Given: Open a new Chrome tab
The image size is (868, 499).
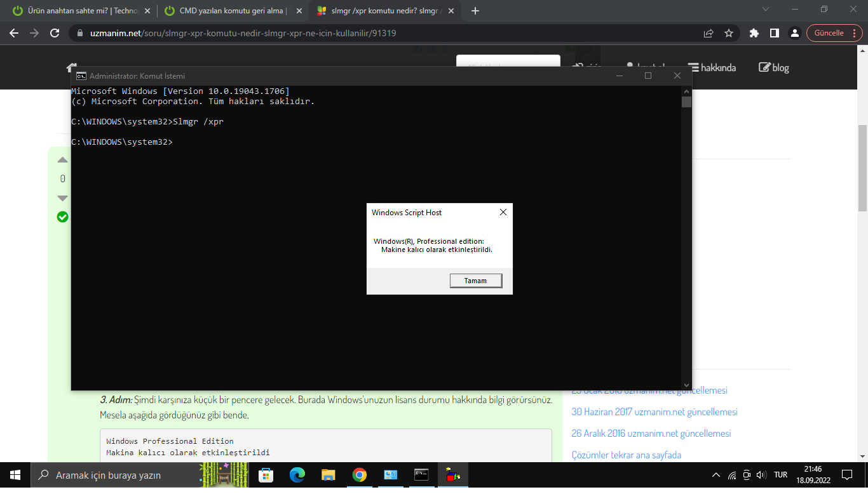Looking at the screenshot, I should click(x=475, y=11).
